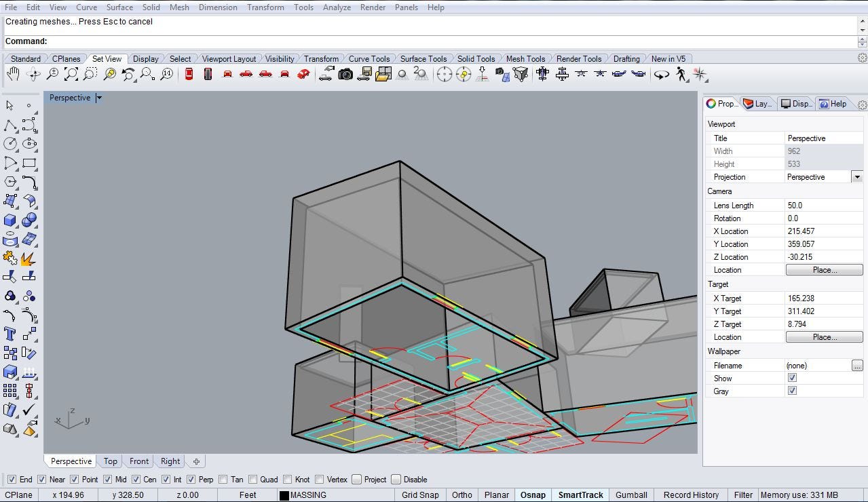Open the Projection dropdown in Viewport properties
Screen dimensions: 868x502
click(x=856, y=176)
